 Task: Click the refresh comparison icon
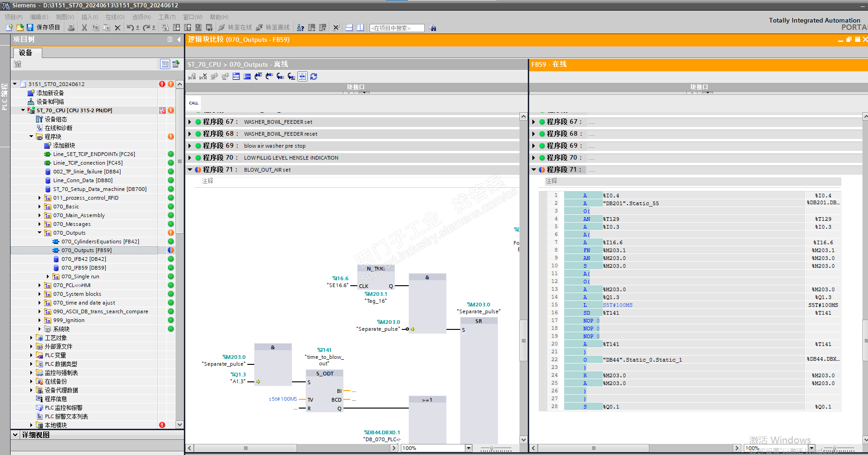[x=314, y=76]
